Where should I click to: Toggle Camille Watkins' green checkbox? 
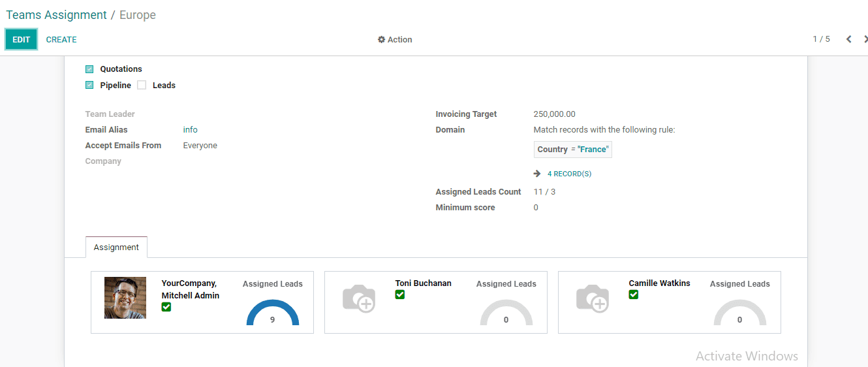(x=634, y=295)
